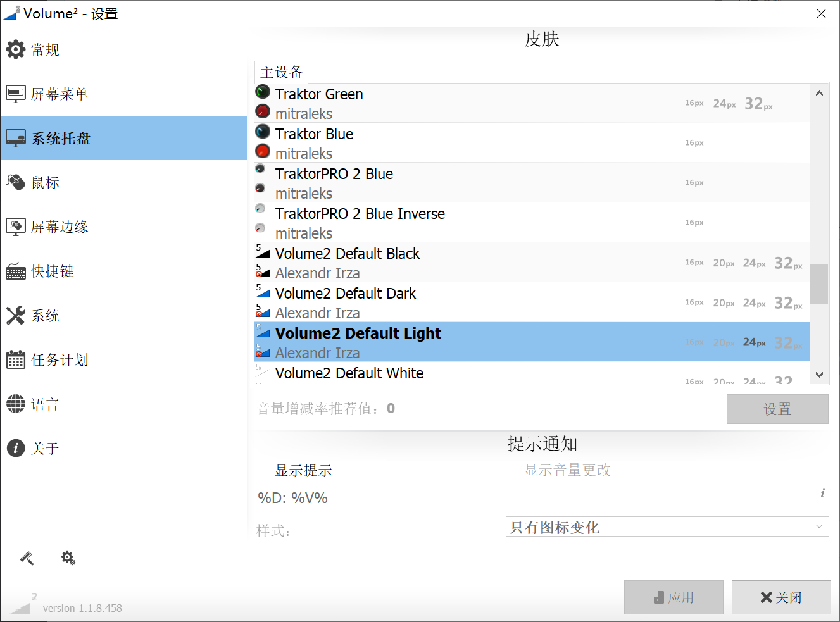Click the 关于 info icon

[x=16, y=448]
